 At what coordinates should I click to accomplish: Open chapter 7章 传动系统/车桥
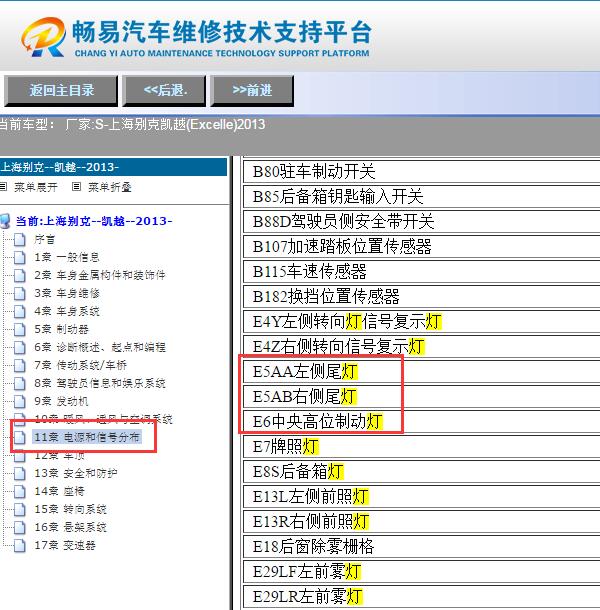(80, 365)
